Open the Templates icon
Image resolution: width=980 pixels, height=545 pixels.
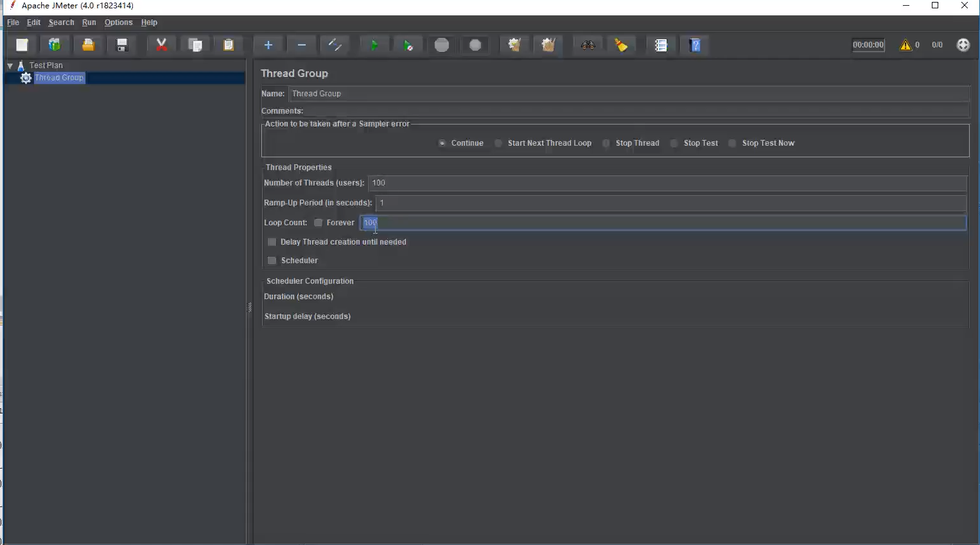[55, 45]
